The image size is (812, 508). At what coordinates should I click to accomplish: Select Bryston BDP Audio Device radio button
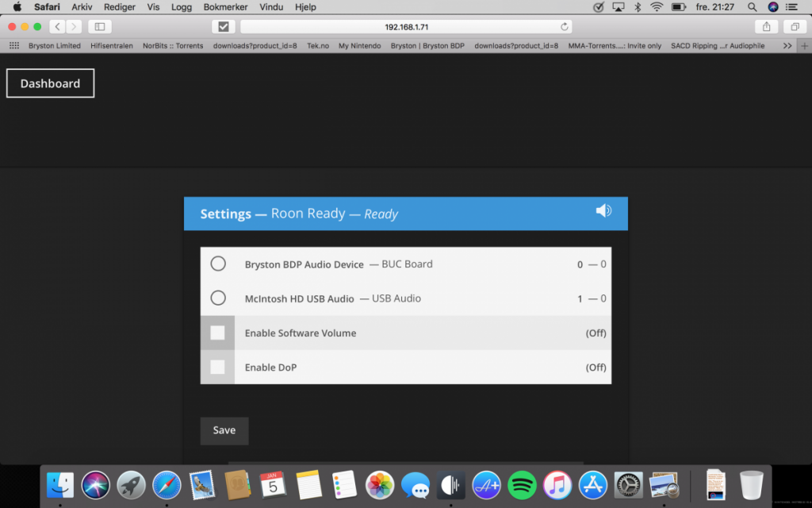[x=218, y=264]
